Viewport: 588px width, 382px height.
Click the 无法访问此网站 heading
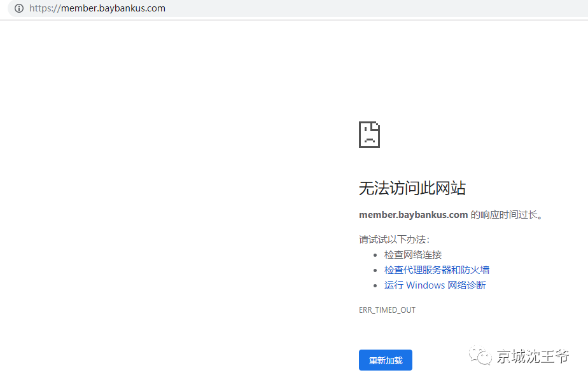point(412,188)
